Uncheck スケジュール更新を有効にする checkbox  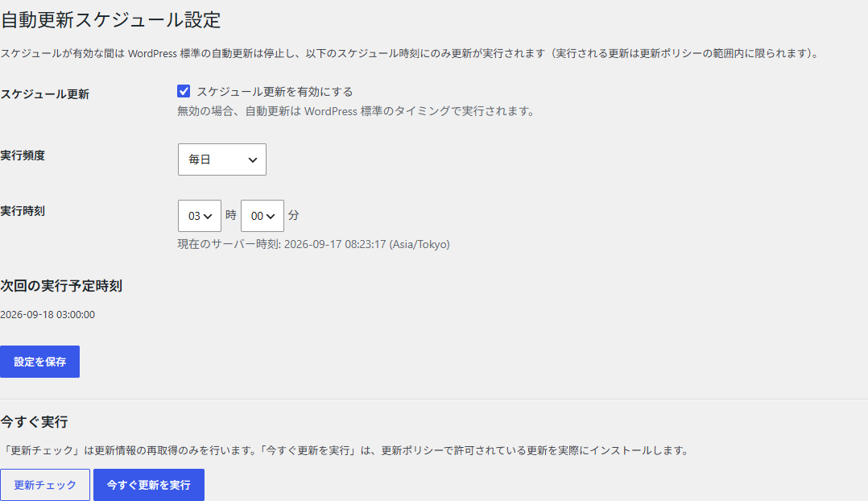[184, 91]
